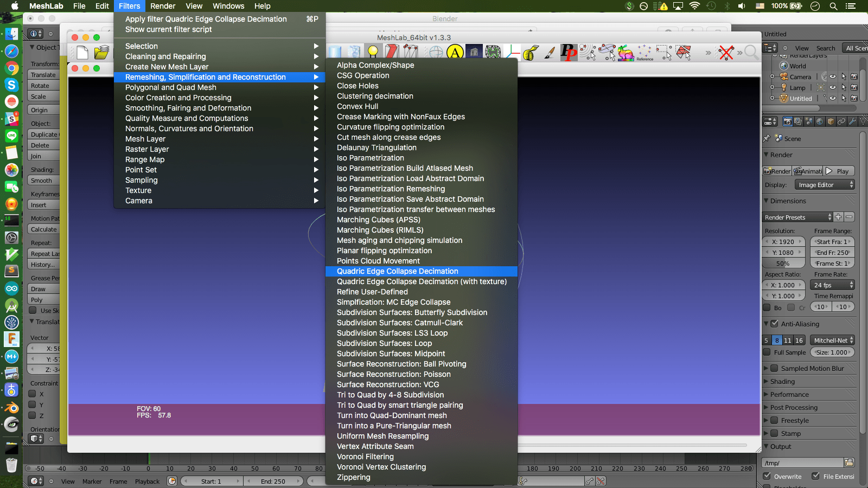This screenshot has height=488, width=868.
Task: Click the /tmp/ output path field
Action: 803,463
